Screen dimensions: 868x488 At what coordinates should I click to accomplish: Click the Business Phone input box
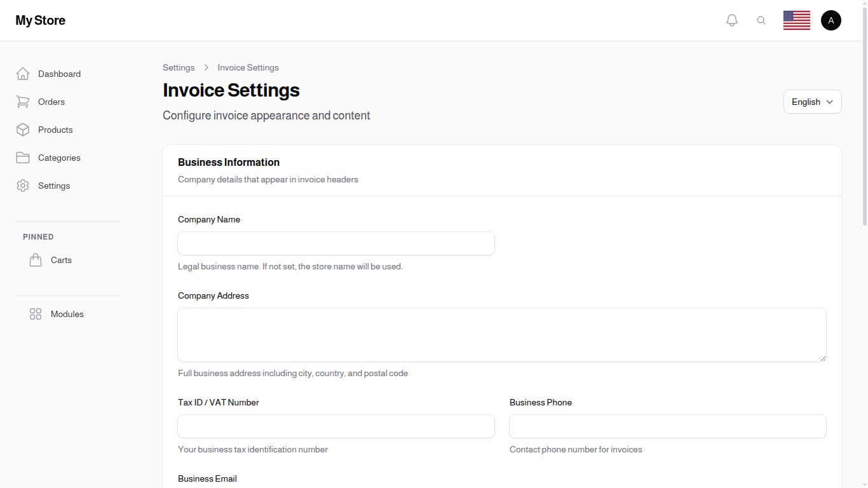(667, 426)
